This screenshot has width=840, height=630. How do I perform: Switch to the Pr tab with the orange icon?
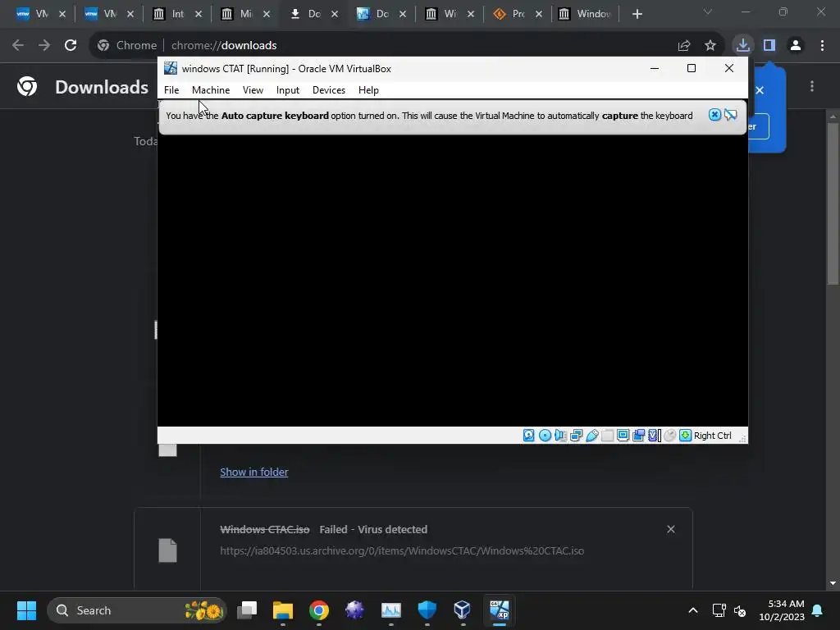(510, 14)
